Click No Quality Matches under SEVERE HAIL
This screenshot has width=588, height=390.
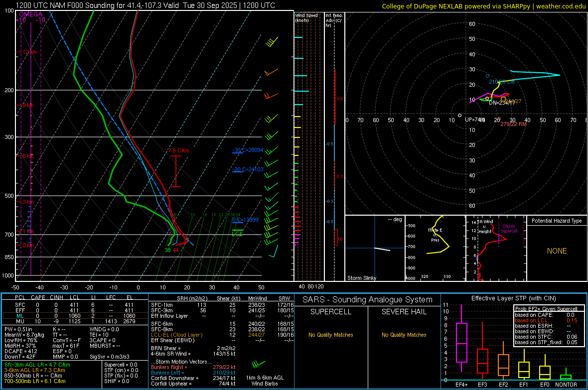pos(404,335)
